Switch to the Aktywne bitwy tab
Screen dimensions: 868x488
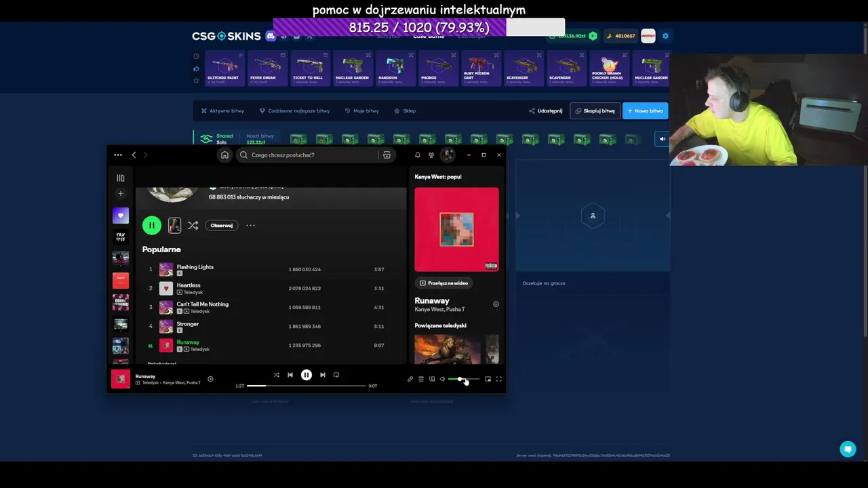pos(222,111)
